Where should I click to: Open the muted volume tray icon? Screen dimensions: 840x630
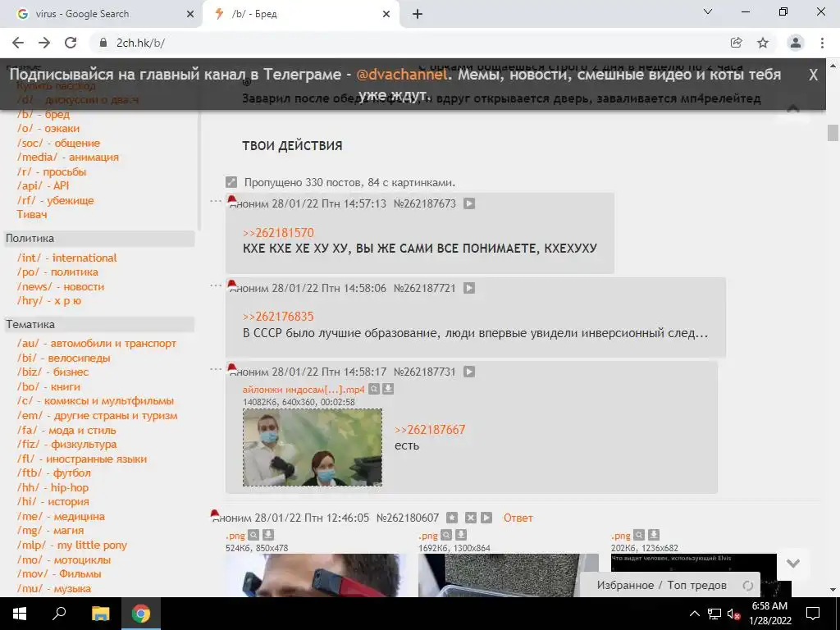(x=734, y=614)
